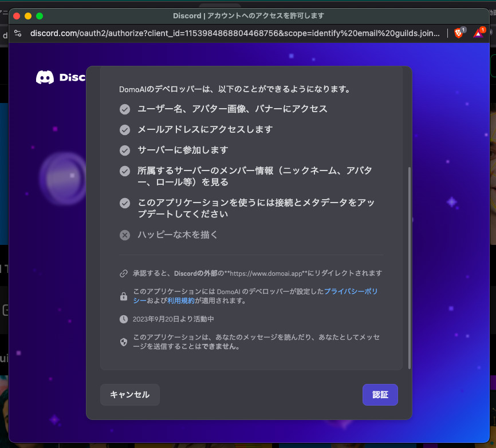
Task: Click the yellow minimize window button
Action: click(x=28, y=16)
